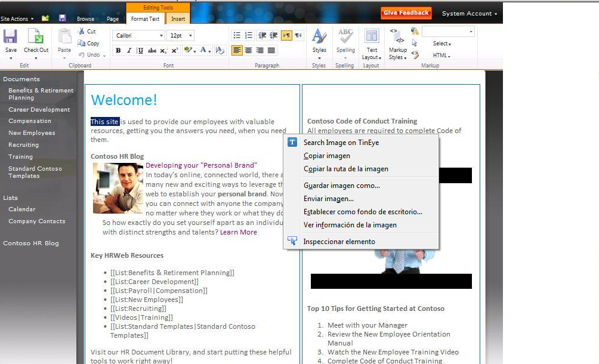Screen dimensions: 599x364
Task: Expand the HTML dropdown in Markup group
Action: click(441, 55)
